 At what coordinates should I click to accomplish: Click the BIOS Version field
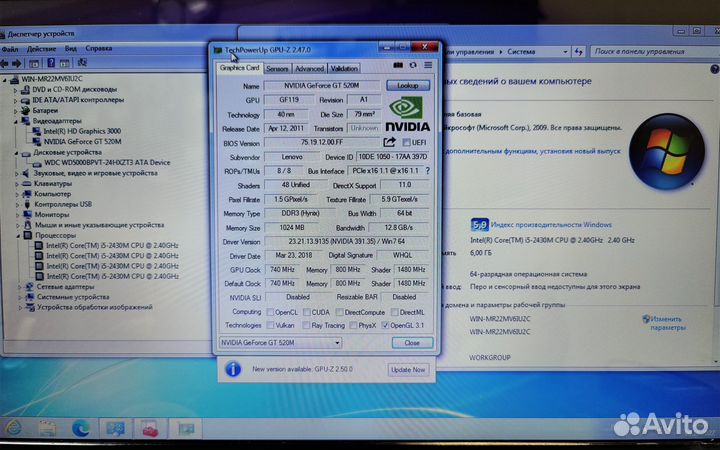pos(322,142)
